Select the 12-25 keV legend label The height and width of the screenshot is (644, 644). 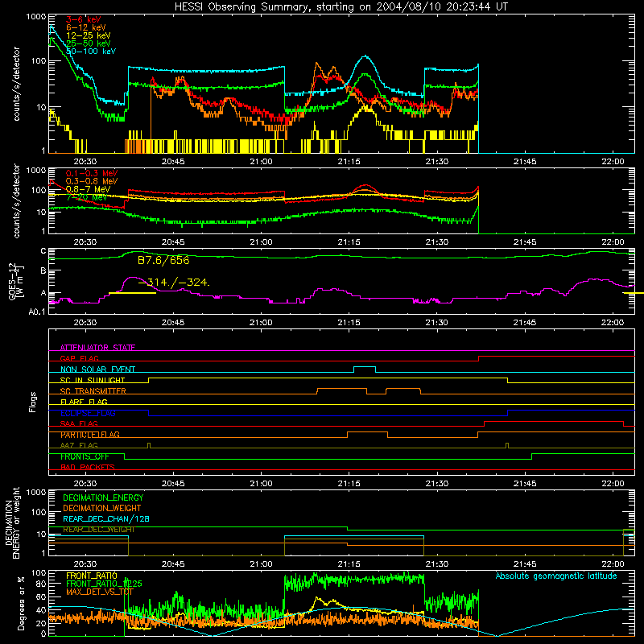pyautogui.click(x=88, y=35)
